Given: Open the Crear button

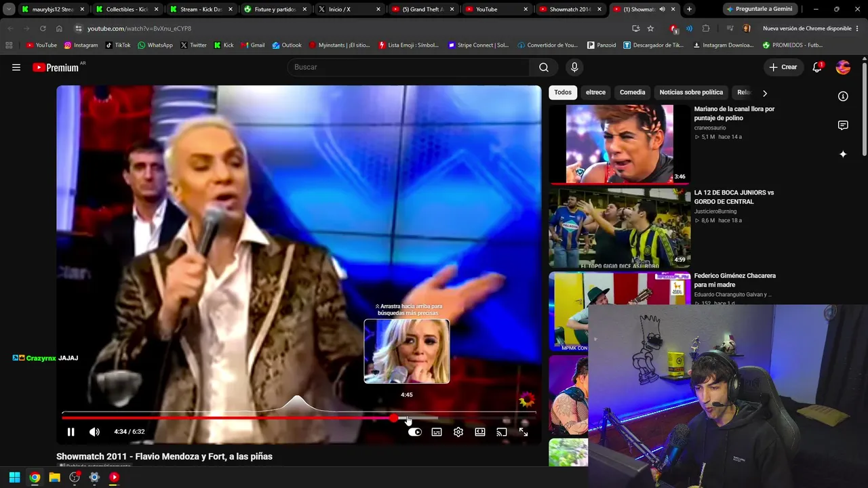Looking at the screenshot, I should click(x=783, y=67).
